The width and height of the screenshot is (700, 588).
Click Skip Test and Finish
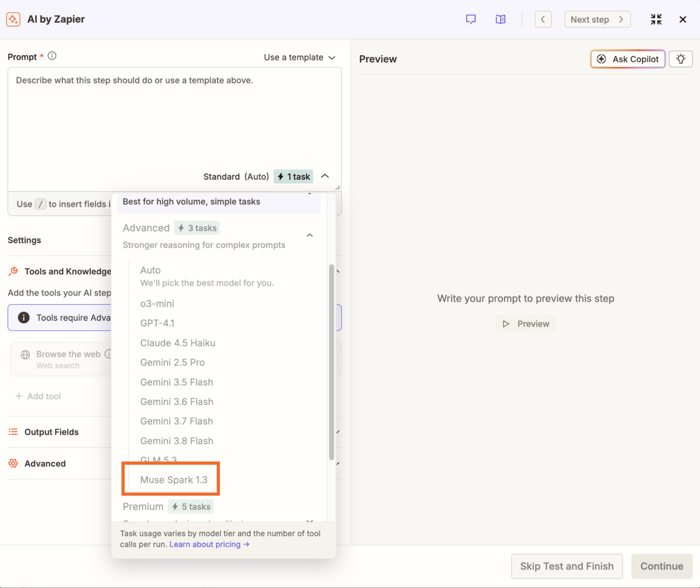coord(567,566)
